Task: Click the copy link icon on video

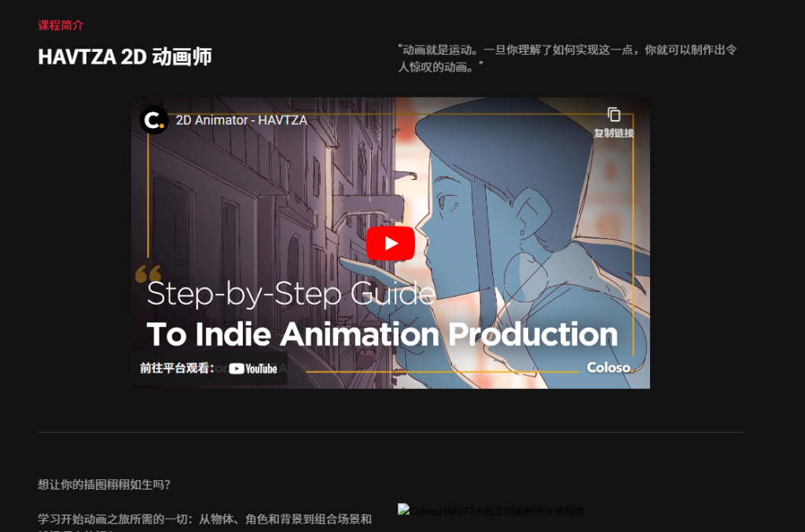Action: 613,114
